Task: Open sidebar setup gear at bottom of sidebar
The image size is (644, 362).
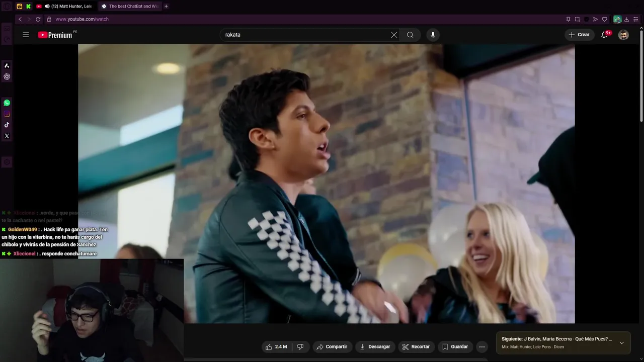Action: point(7,162)
